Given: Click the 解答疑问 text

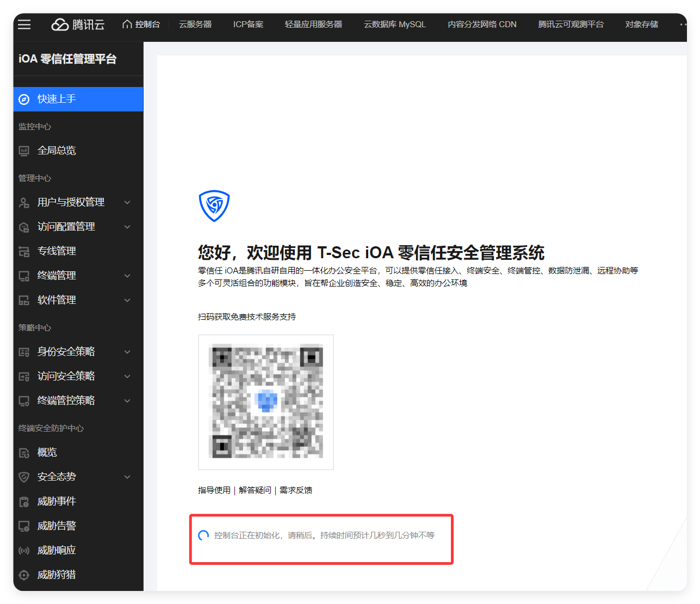Looking at the screenshot, I should pos(255,490).
